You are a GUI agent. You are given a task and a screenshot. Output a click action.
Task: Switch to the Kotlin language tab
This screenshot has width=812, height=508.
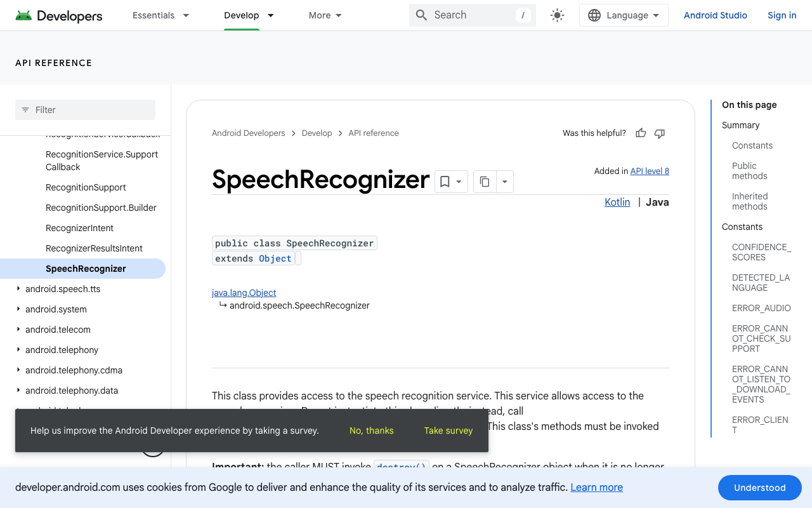coord(617,202)
